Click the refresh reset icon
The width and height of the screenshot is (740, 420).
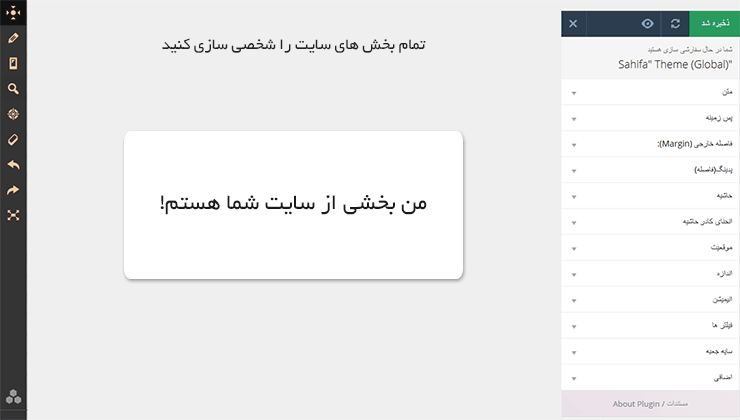tap(675, 24)
